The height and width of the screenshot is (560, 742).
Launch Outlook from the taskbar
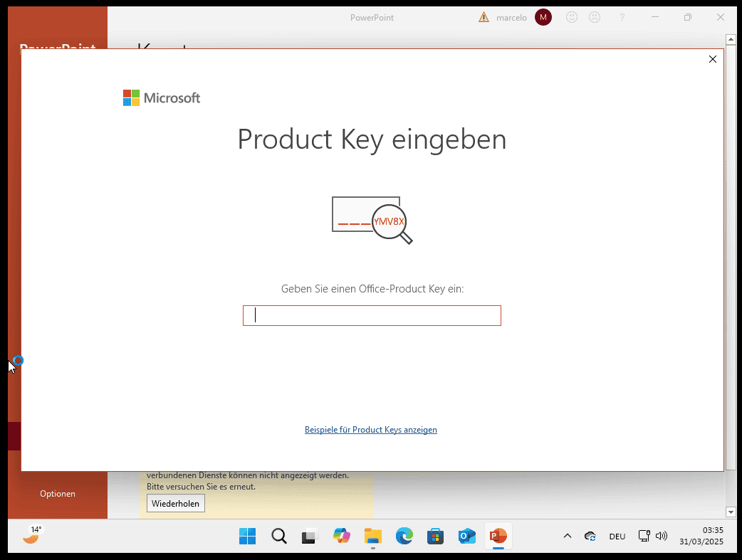click(x=466, y=536)
